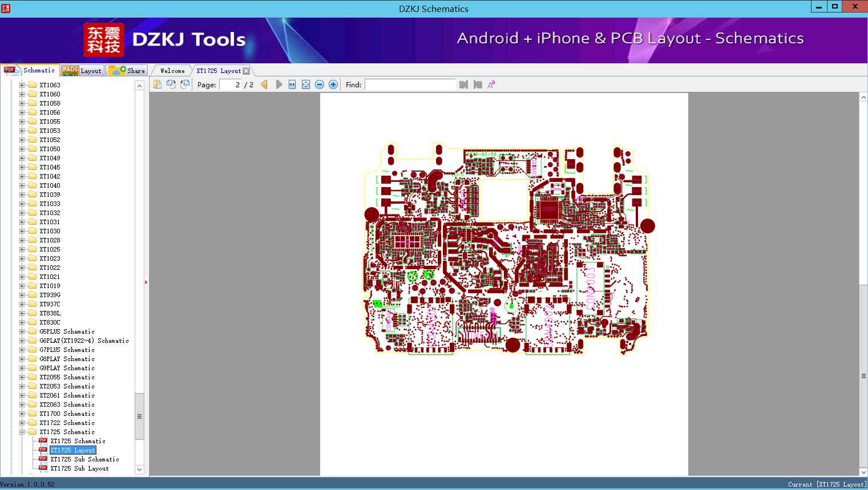Image resolution: width=868 pixels, height=490 pixels.
Task: Select the XT1725 Sub Layout PDF file
Action: click(x=79, y=468)
